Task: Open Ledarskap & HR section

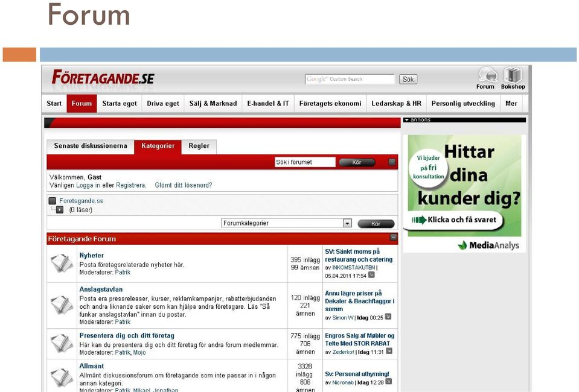Action: (x=396, y=104)
